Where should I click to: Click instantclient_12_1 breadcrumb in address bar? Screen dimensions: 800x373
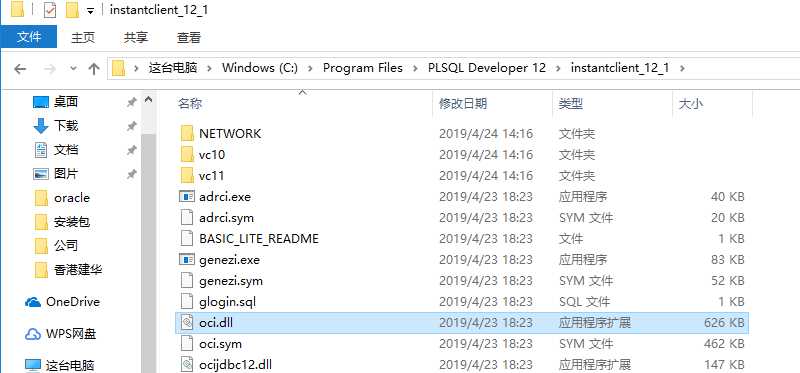619,68
